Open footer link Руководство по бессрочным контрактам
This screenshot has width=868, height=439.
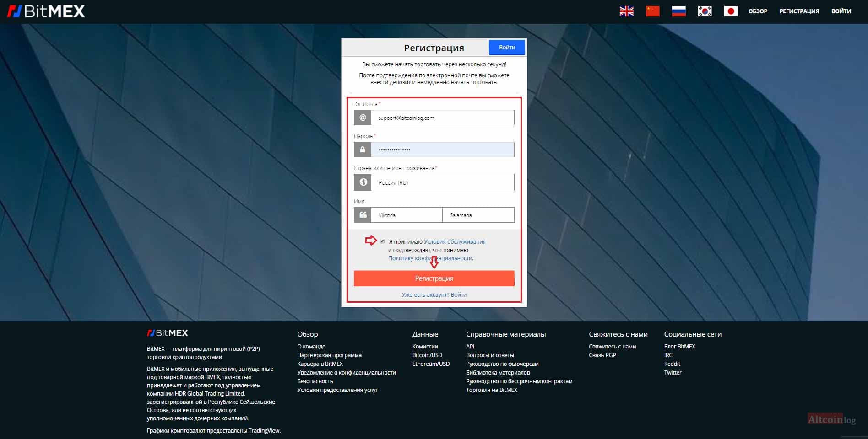click(x=519, y=381)
